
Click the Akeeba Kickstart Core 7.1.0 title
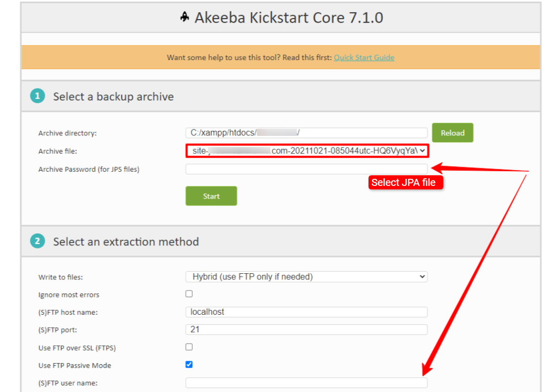(289, 18)
